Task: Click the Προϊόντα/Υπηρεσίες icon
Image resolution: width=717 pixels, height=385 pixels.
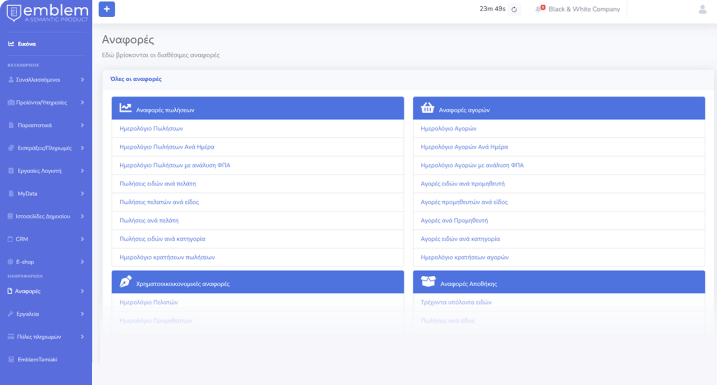Action: (x=11, y=102)
